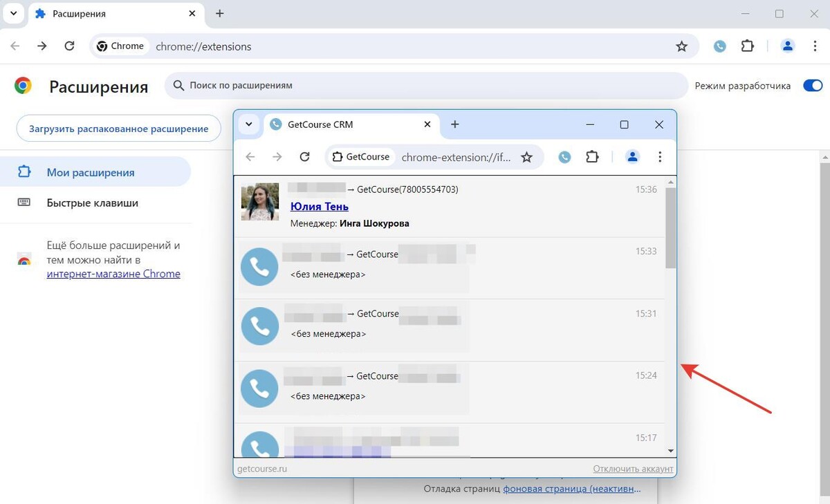Click the scroll-up arrow of the call list

pos(670,182)
